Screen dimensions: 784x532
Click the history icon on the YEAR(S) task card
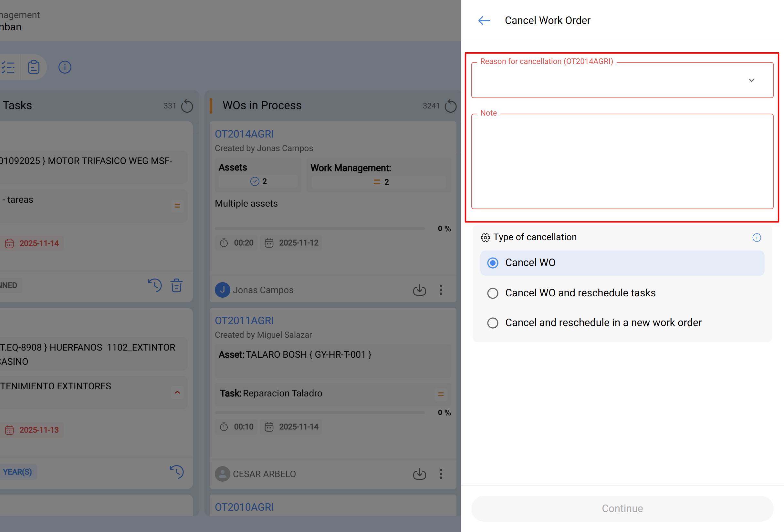(177, 472)
